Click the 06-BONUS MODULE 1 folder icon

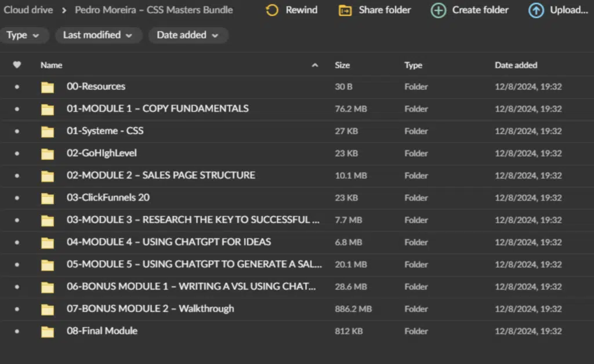coord(48,287)
